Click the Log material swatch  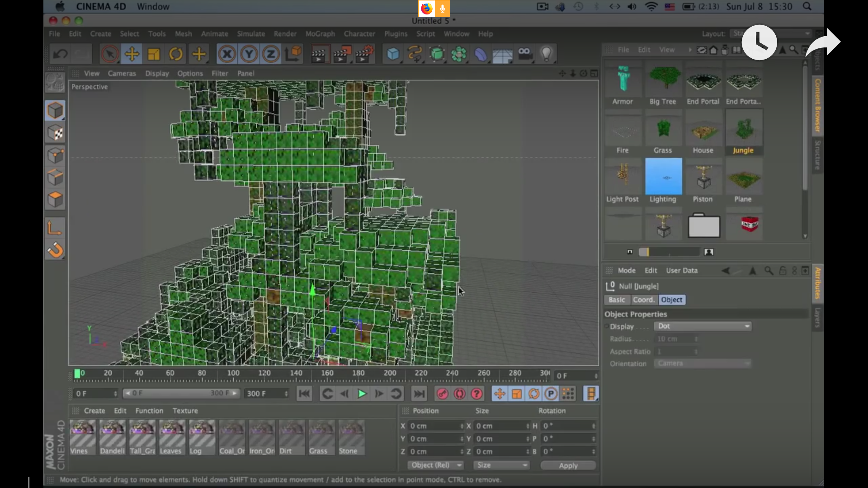point(202,437)
